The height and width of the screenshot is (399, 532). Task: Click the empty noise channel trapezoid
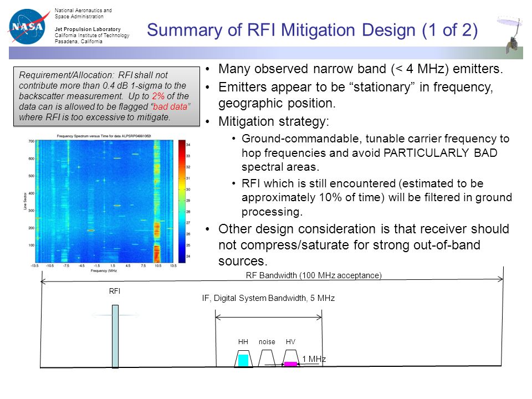[x=267, y=359]
